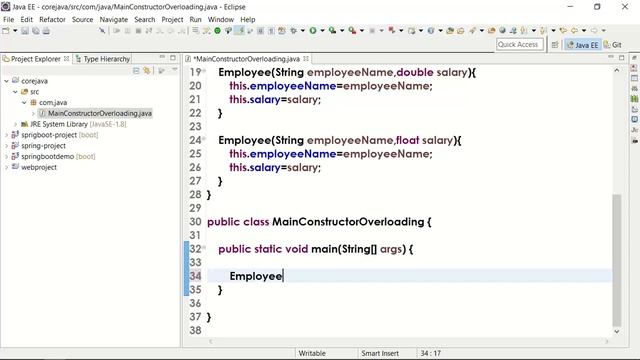The height and width of the screenshot is (360, 640).
Task: Click the debug Disconnect icon
Action: 149,31
